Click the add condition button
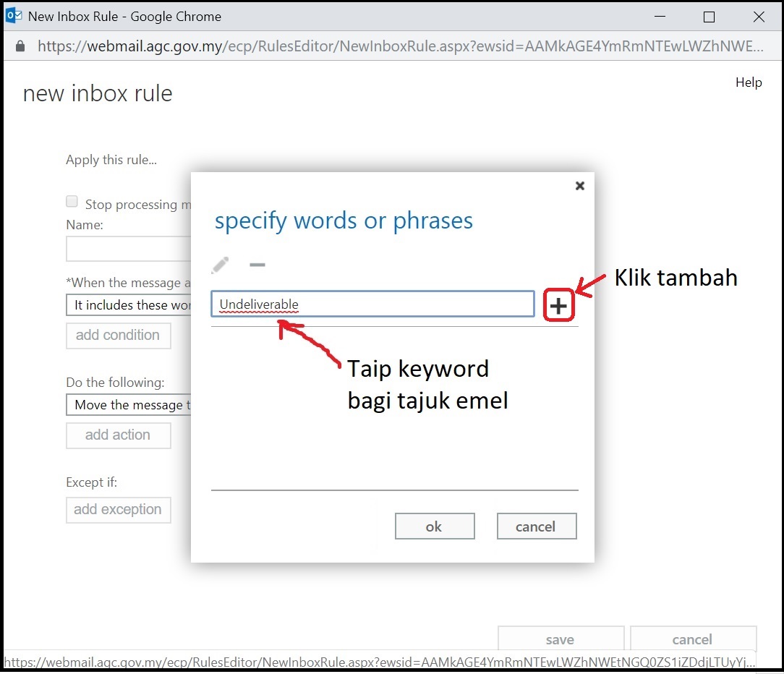This screenshot has width=784, height=674. click(x=118, y=336)
